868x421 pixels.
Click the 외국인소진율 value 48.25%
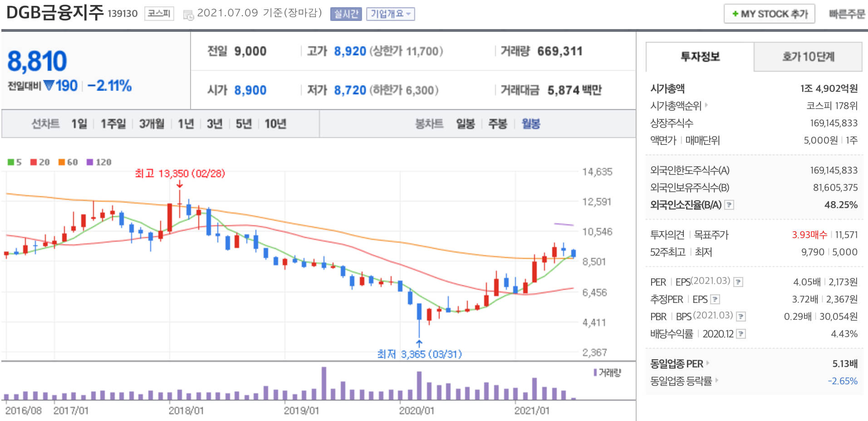841,205
